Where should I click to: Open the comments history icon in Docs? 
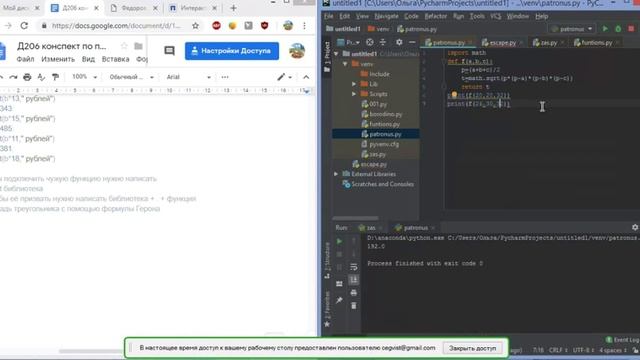point(169,51)
